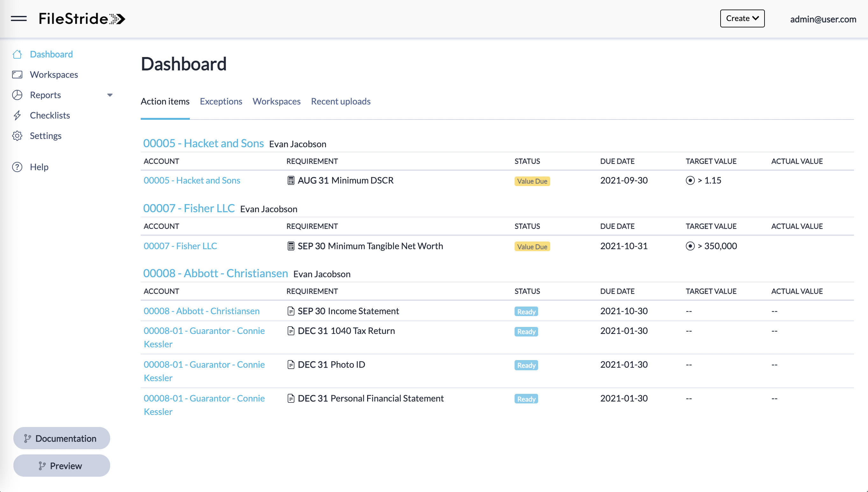The image size is (868, 492).
Task: Click the Ready badge on Photo ID row
Action: (x=526, y=365)
